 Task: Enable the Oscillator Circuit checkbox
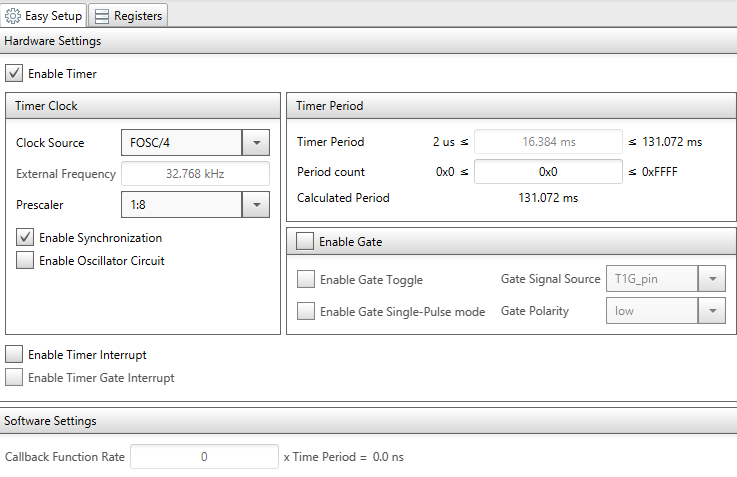[25, 261]
